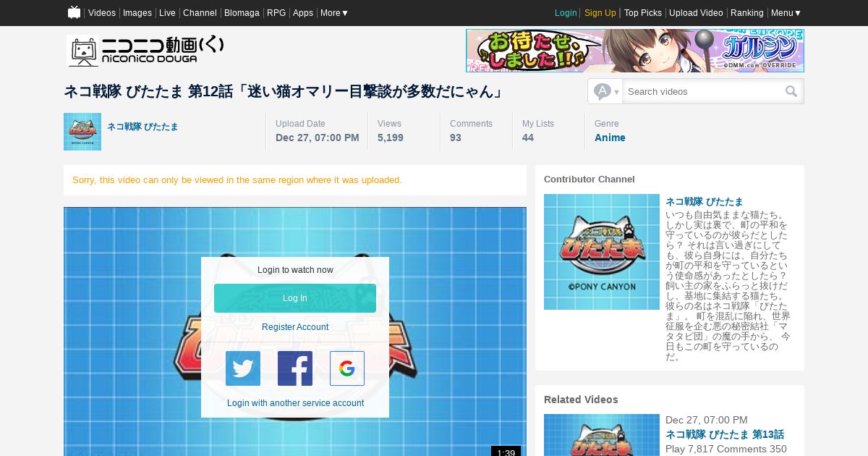Screen dimensions: 868x456
Task: Open the Channel menu item
Action: [200, 13]
